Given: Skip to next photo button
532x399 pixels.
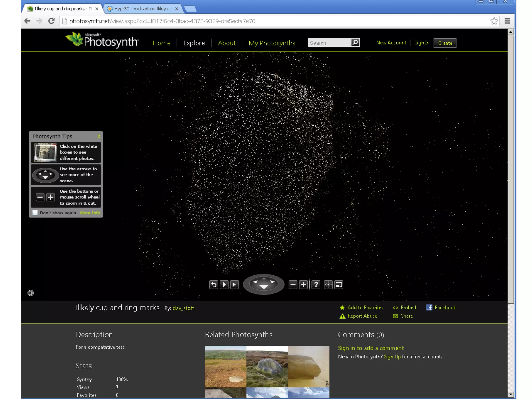Looking at the screenshot, I should [234, 285].
